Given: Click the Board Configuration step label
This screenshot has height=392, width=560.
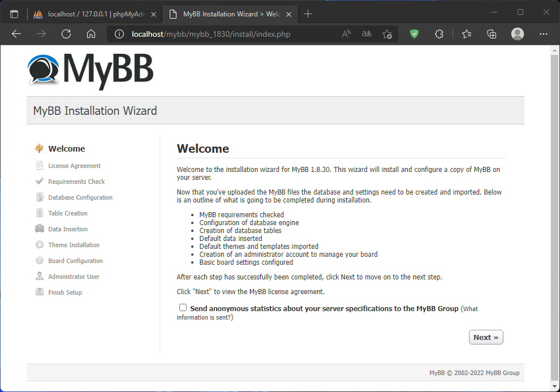Looking at the screenshot, I should click(x=75, y=261).
